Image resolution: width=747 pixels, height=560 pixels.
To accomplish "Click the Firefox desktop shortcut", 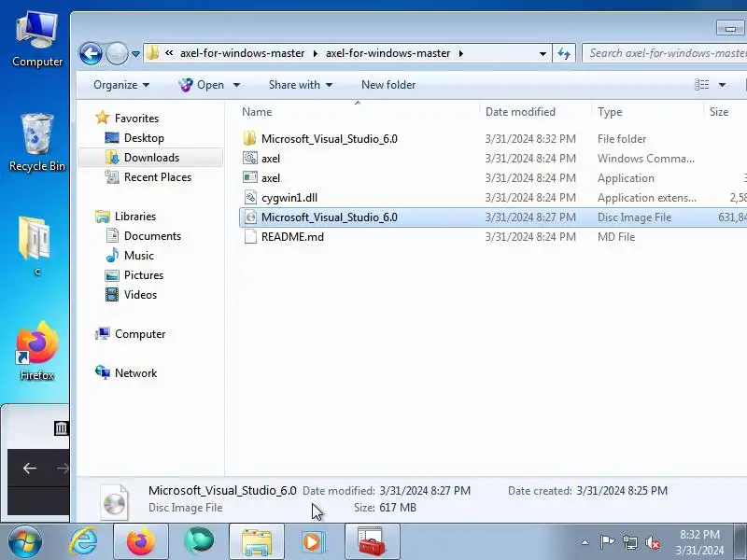I will coord(37,351).
